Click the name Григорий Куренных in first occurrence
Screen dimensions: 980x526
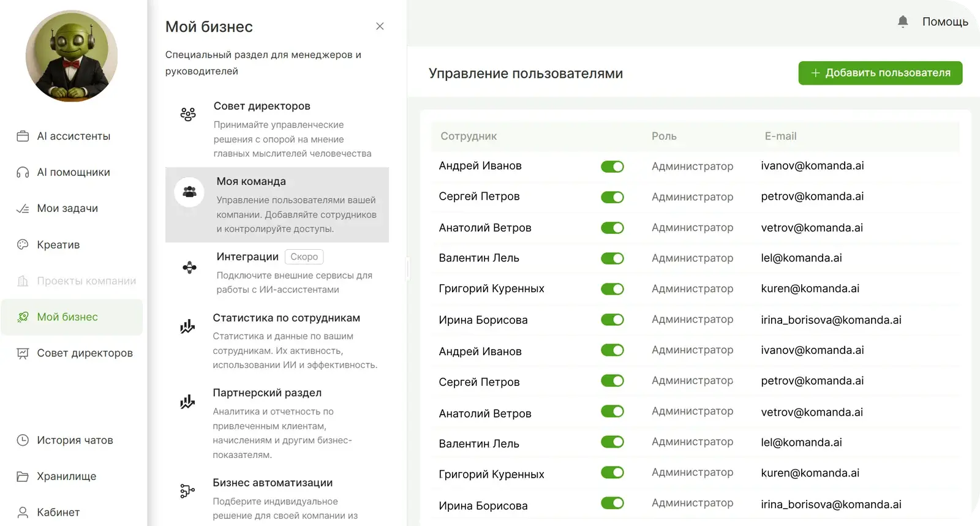click(491, 288)
